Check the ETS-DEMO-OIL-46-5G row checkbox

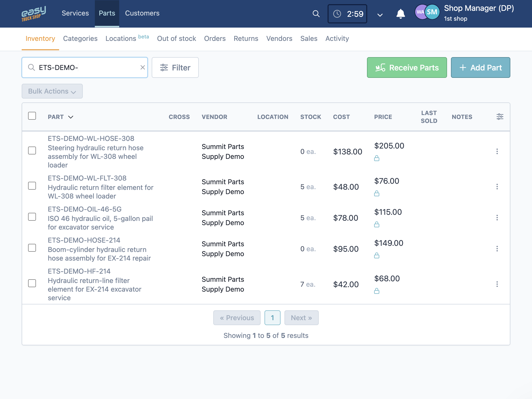(x=32, y=217)
